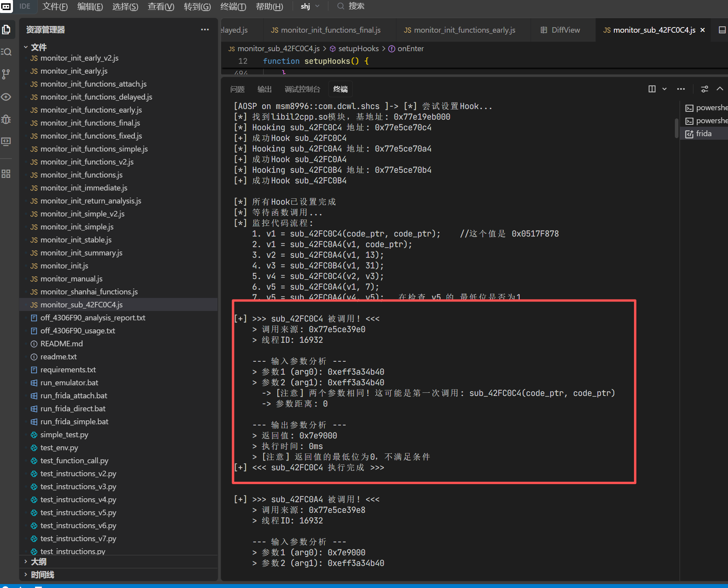This screenshot has height=588, width=728.
Task: Open the Extensions view
Action: [x=6, y=174]
